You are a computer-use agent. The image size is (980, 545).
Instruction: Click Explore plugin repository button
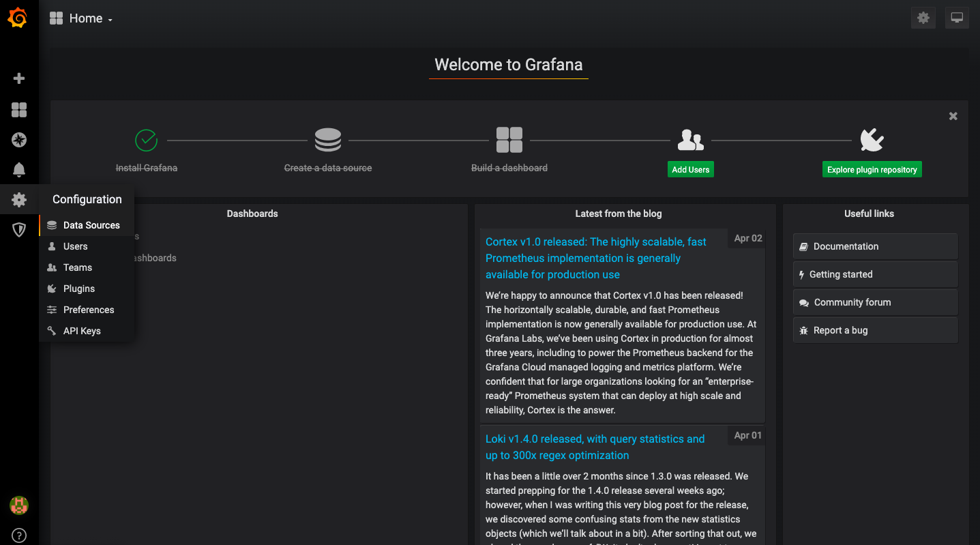click(x=872, y=170)
